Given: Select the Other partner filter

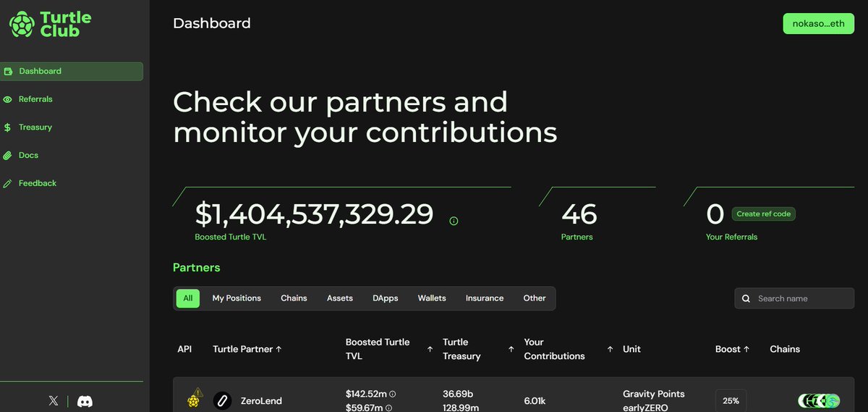Looking at the screenshot, I should pyautogui.click(x=535, y=298).
